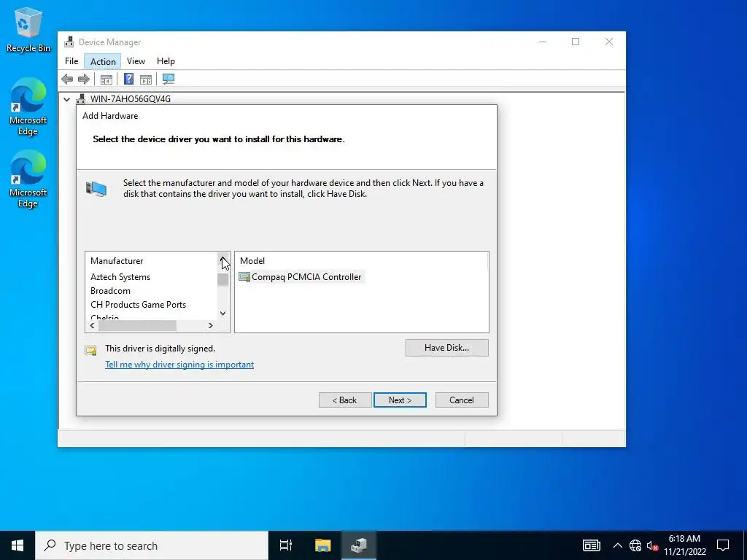Viewport: 747px width, 560px height.
Task: Click the Forward arrow toolbar icon
Action: [x=84, y=79]
